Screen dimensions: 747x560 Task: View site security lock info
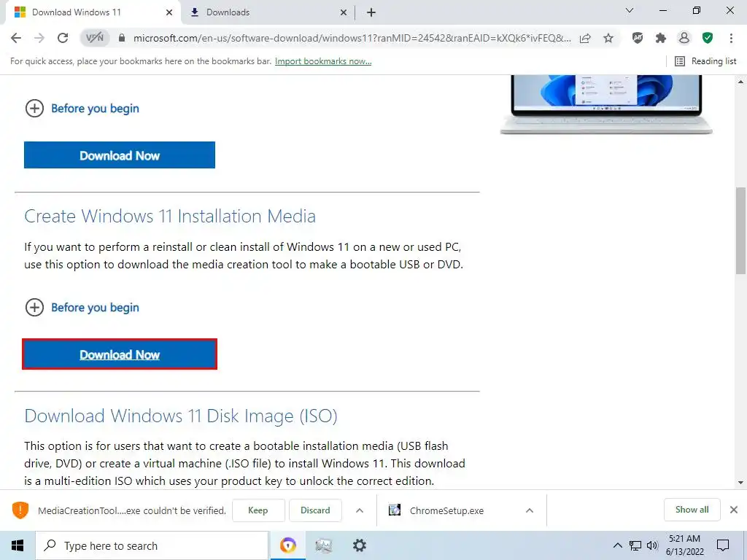click(x=122, y=38)
